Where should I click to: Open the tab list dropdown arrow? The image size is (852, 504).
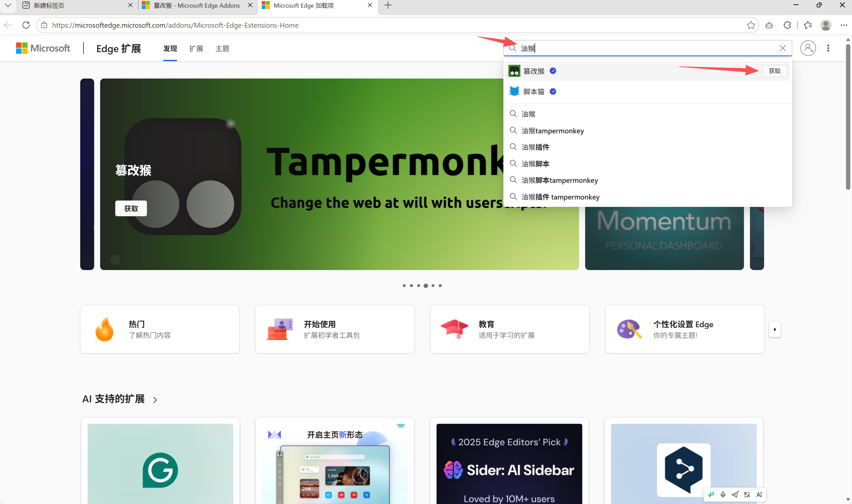coord(8,5)
